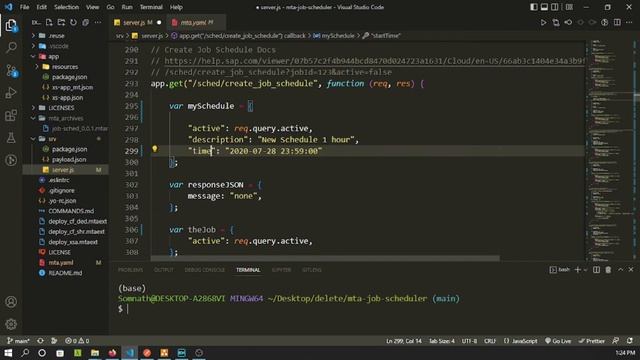Image resolution: width=640 pixels, height=360 pixels.
Task: Open editor more actions ellipsis
Action: [629, 22]
